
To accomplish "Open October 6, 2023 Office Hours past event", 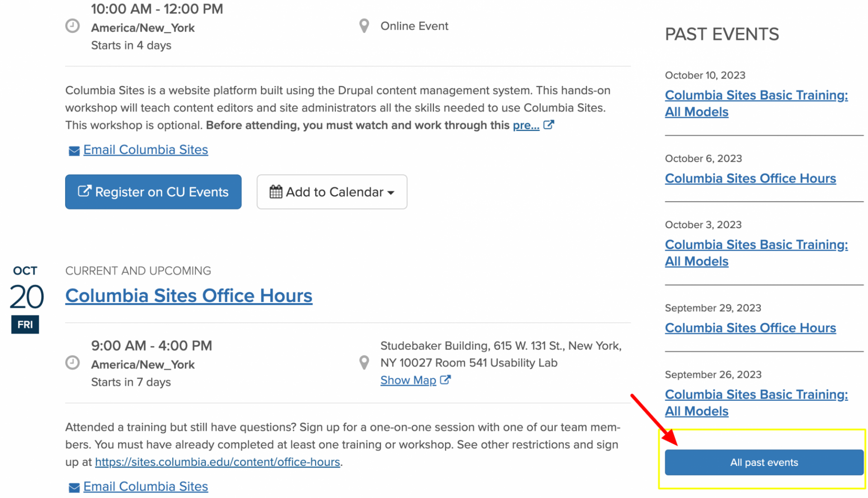I will pos(750,179).
